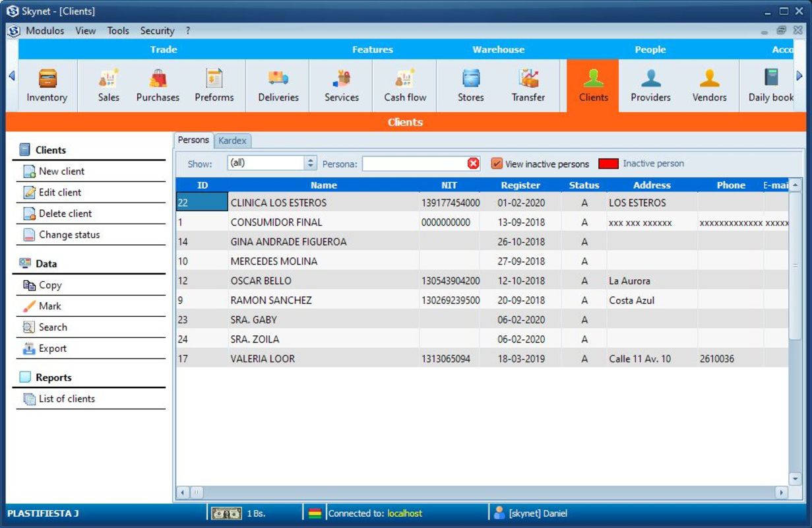Viewport: 812px width, 528px height.
Task: Select row OSCAR BELLO
Action: (x=482, y=280)
